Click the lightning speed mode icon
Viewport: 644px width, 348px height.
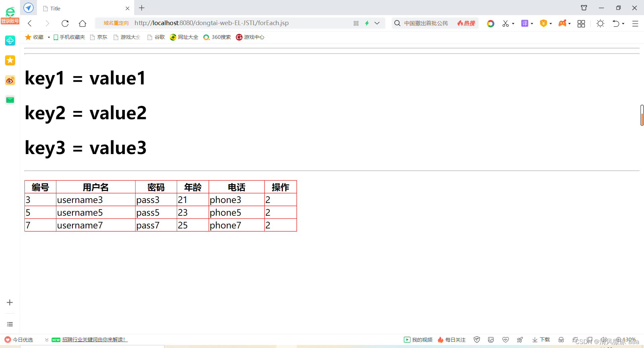pos(367,23)
